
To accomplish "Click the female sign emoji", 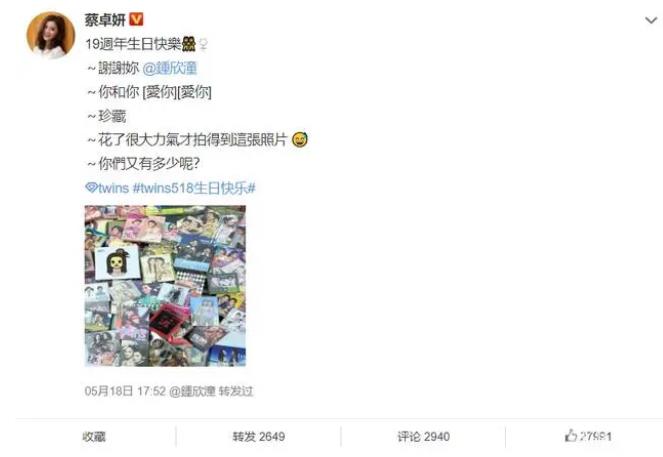I will pyautogui.click(x=203, y=44).
